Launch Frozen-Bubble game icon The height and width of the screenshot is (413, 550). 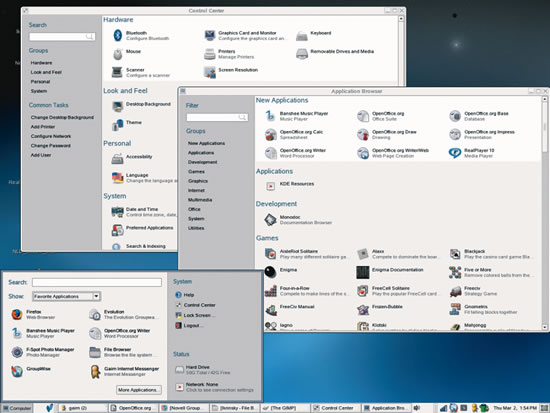[x=363, y=309]
